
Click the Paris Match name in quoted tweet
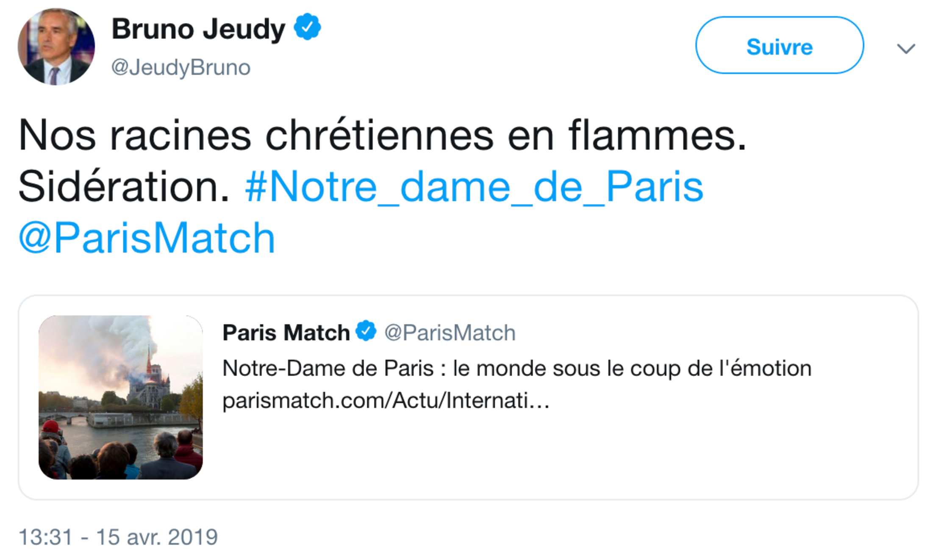point(286,333)
